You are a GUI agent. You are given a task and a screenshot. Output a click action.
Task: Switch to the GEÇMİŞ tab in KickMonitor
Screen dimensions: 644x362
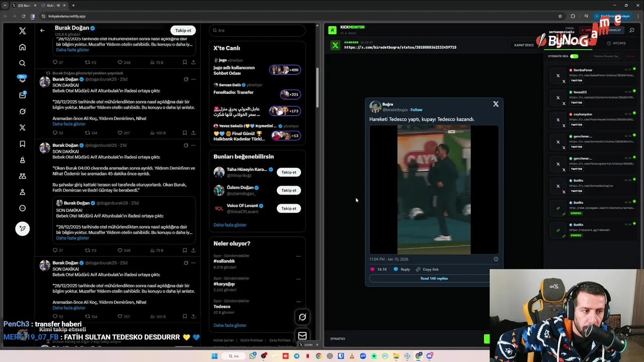click(x=616, y=43)
